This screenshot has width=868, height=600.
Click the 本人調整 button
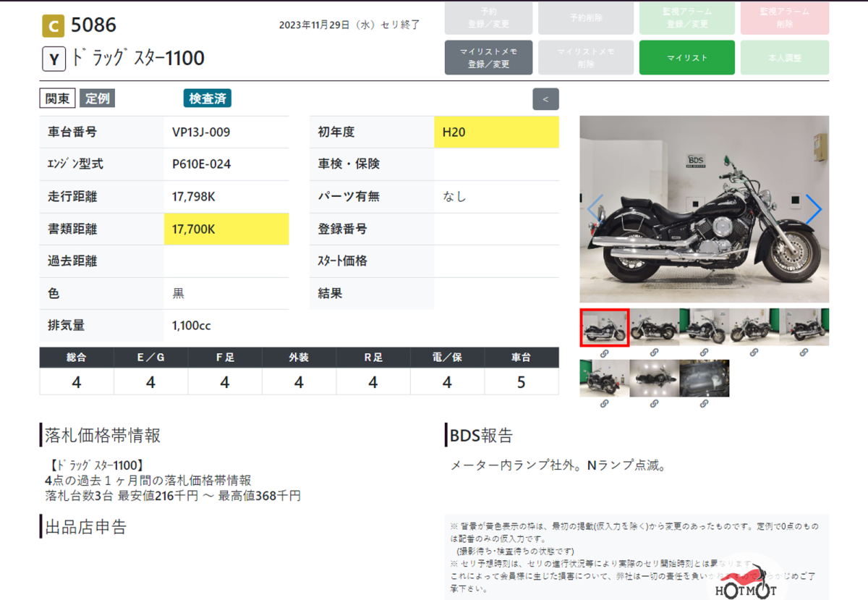[785, 58]
